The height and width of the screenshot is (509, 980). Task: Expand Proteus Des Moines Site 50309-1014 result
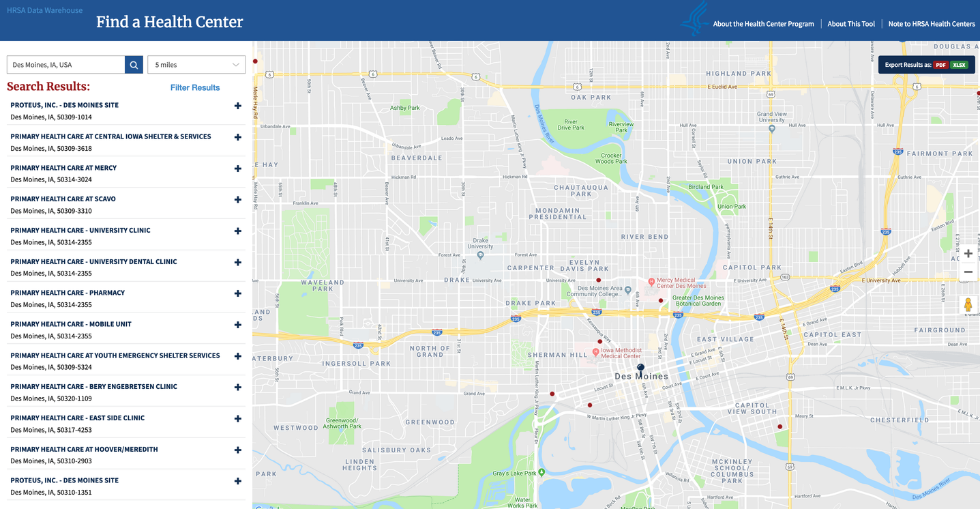pos(237,106)
